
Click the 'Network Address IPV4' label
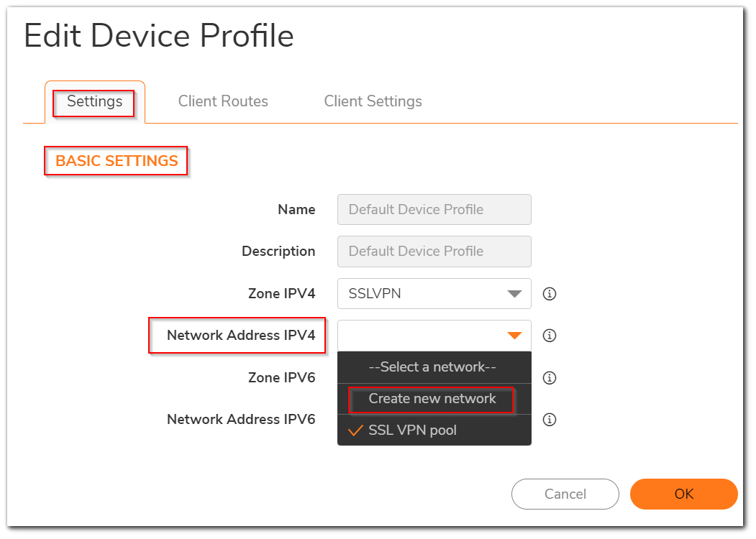[x=240, y=336]
